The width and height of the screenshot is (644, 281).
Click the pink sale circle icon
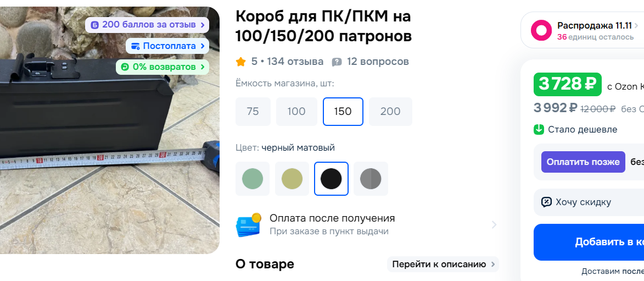pyautogui.click(x=541, y=30)
